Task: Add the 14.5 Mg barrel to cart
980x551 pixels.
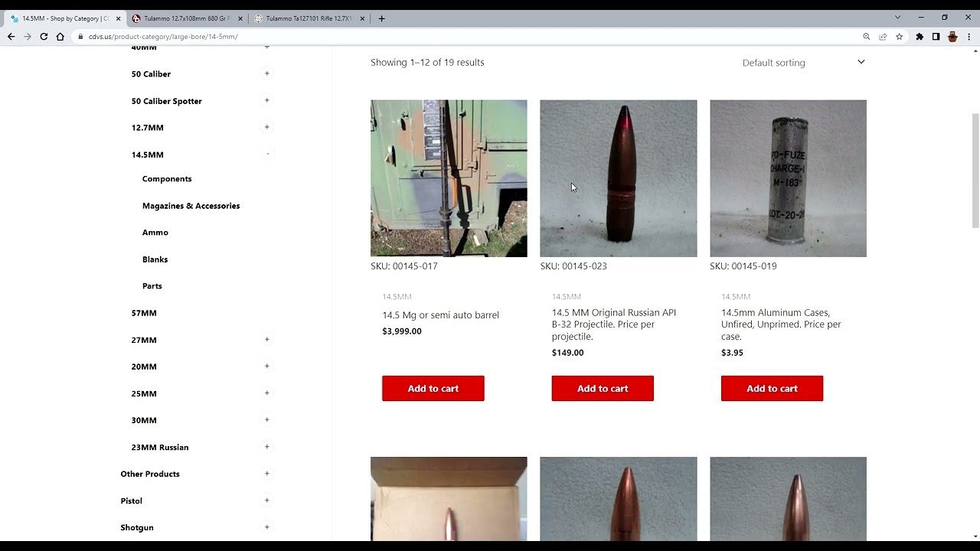Action: tap(433, 388)
